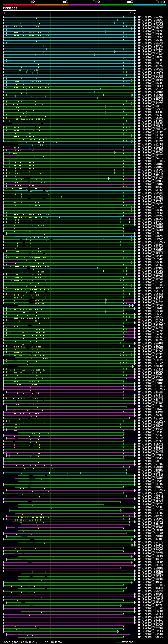Image resolution: width=168 pixels, height=644 pixels.
Task: Open hit UniRef100_Q9M6R7
Action: [151, 80]
